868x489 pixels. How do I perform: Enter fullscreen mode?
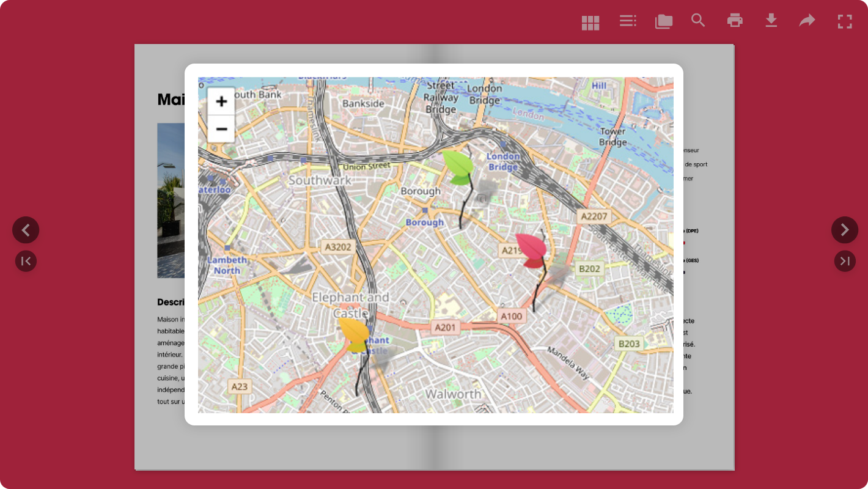pyautogui.click(x=845, y=22)
